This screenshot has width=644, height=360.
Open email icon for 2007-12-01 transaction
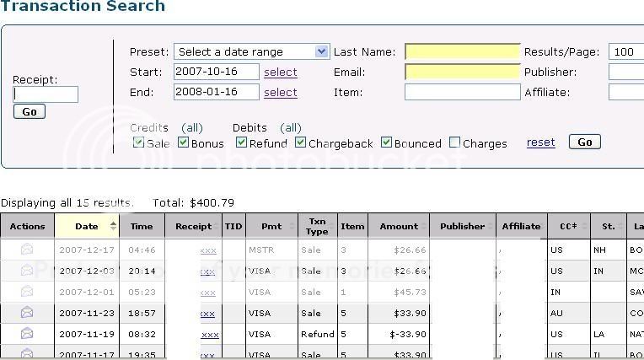pos(27,292)
